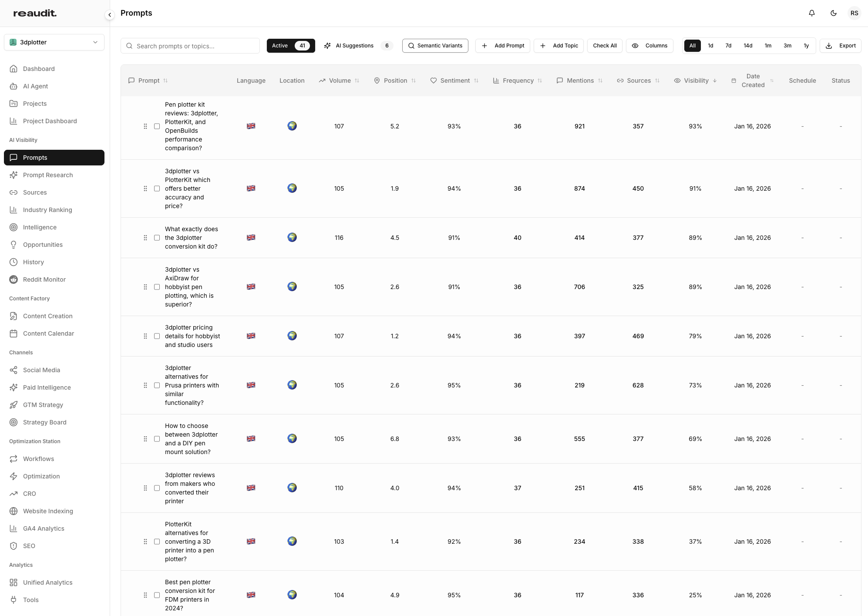Open AI Agent in sidebar
868x616 pixels.
click(x=54, y=86)
